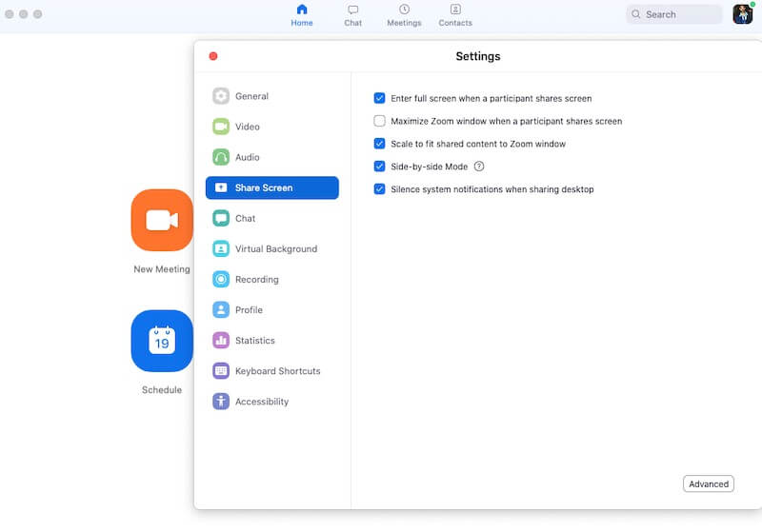Select Keyboard Shortcuts label in sidebar
762x532 pixels.
278,371
